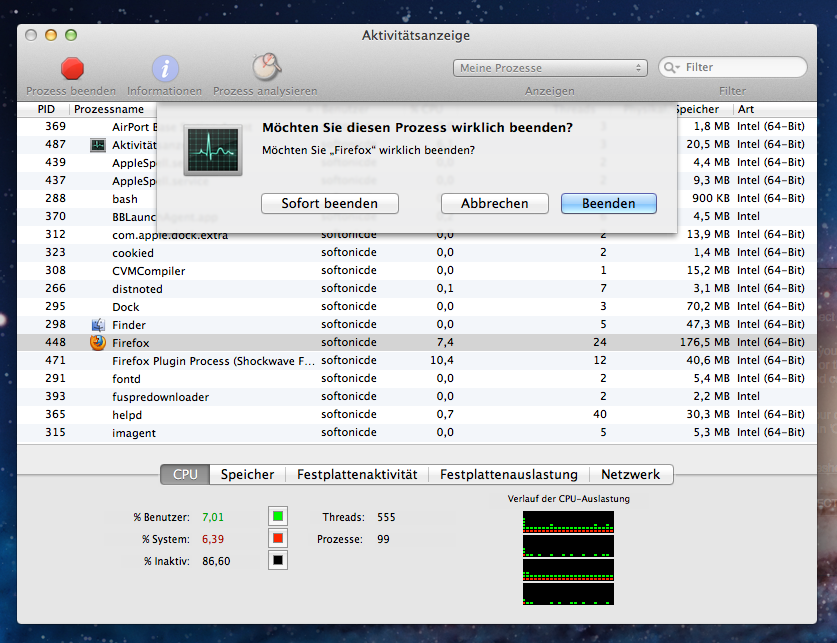Click PID 370 in the list
Image resolution: width=837 pixels, height=643 pixels.
56,216
